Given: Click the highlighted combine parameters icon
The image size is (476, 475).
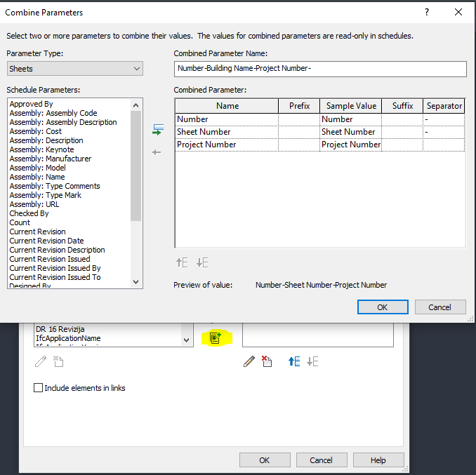Looking at the screenshot, I should 216,338.
